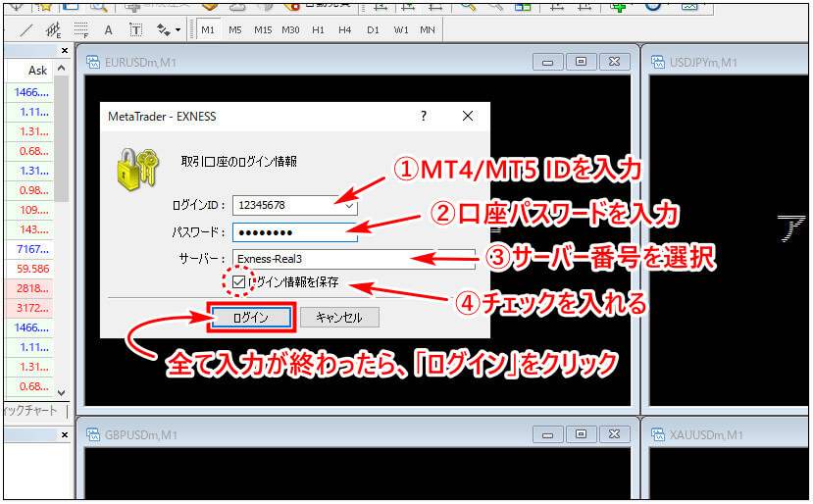Select the 7167... Ask price row

[29, 249]
